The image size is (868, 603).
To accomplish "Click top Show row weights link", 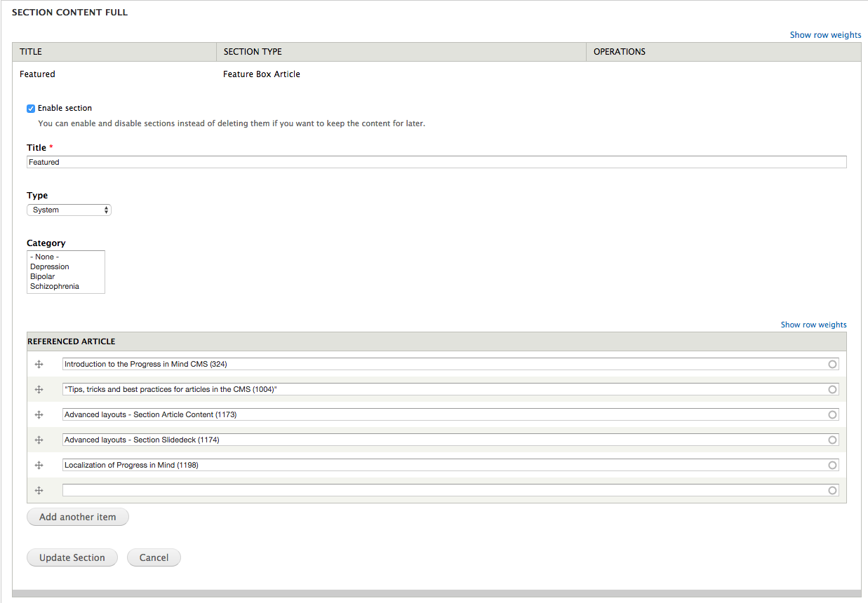I will click(825, 35).
